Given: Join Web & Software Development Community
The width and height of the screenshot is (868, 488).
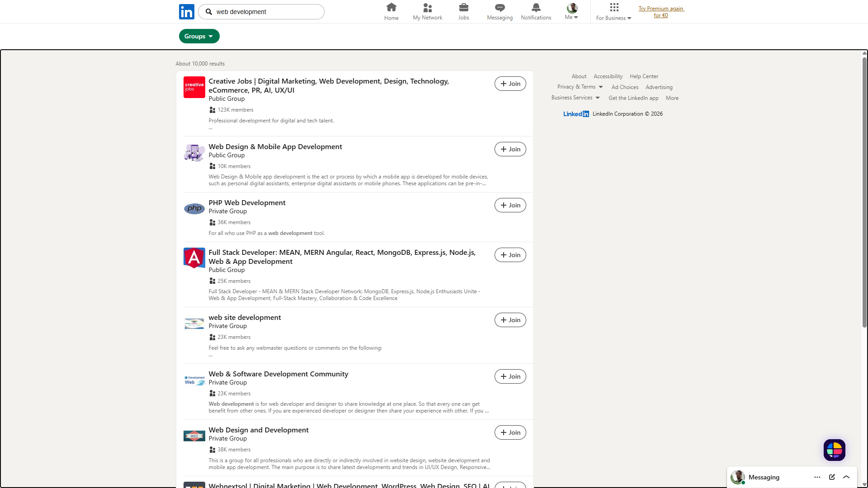Looking at the screenshot, I should click(510, 376).
